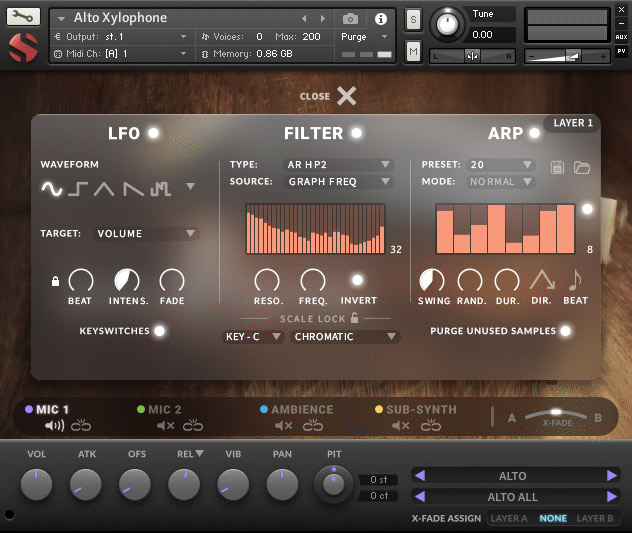Click the MIC 2 link icon
This screenshot has height=533, width=632.
pos(193,425)
